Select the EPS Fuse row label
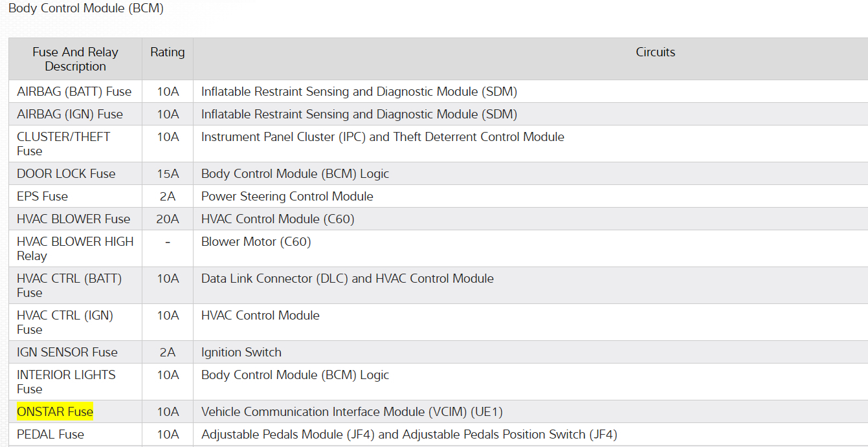The width and height of the screenshot is (868, 447). coord(42,196)
